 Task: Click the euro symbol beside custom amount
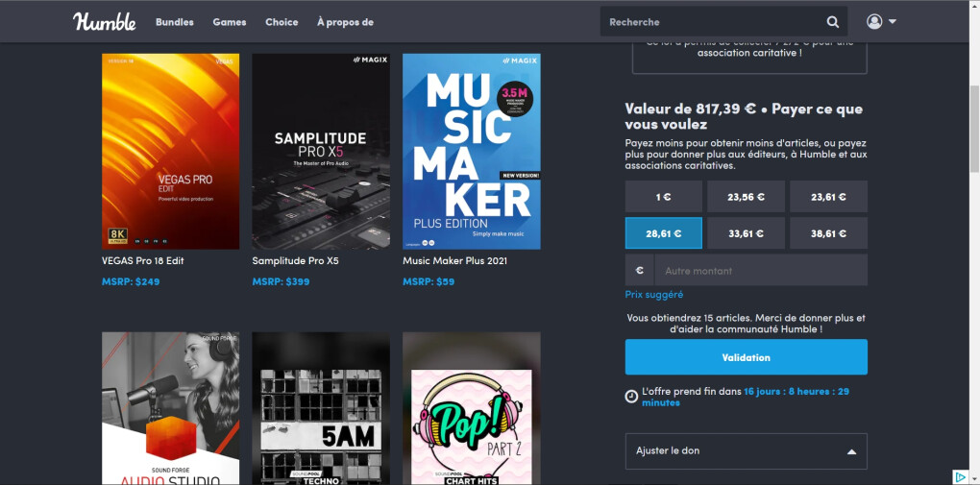pyautogui.click(x=639, y=270)
